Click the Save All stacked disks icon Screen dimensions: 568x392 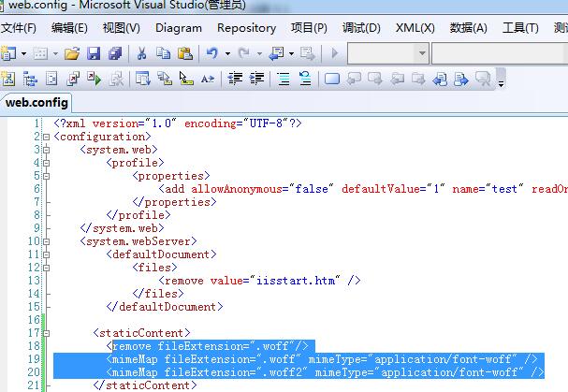[115, 53]
